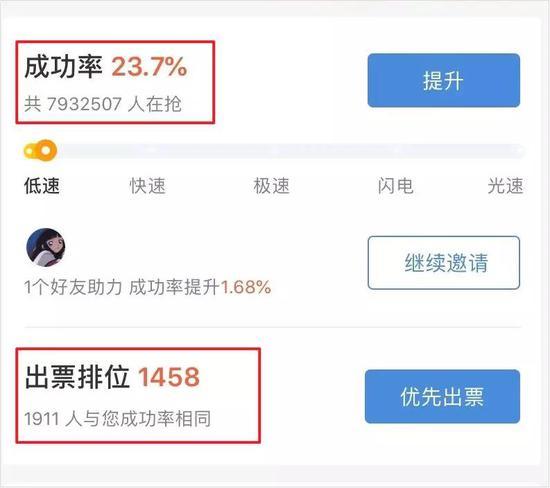Click the 共 7932507 人在抢 line
The image size is (550, 488).
pyautogui.click(x=103, y=104)
